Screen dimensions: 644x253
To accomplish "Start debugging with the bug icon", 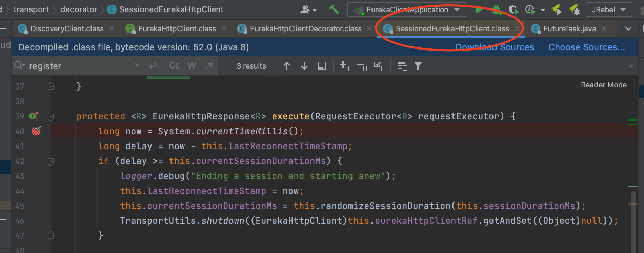I will pos(497,9).
